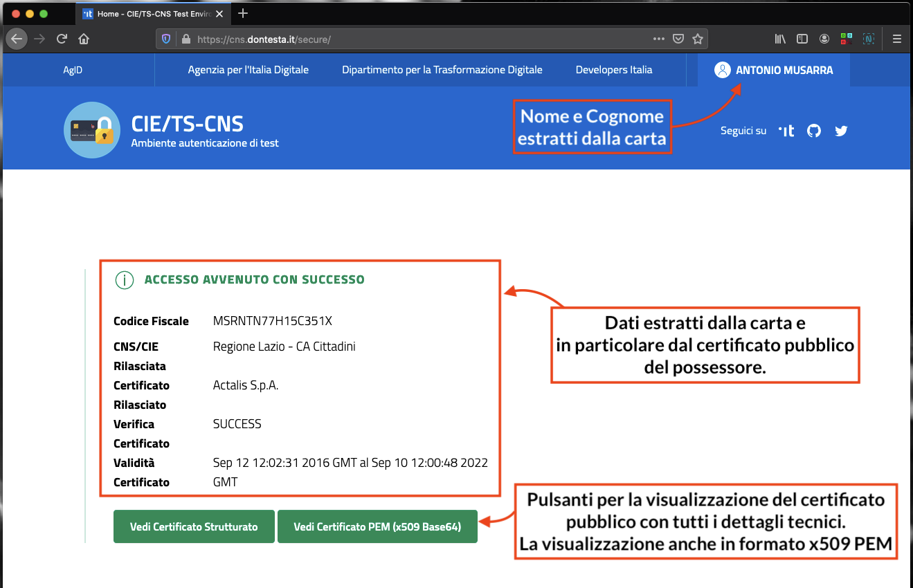This screenshot has height=588, width=913.
Task: Reload the current page
Action: pyautogui.click(x=62, y=39)
